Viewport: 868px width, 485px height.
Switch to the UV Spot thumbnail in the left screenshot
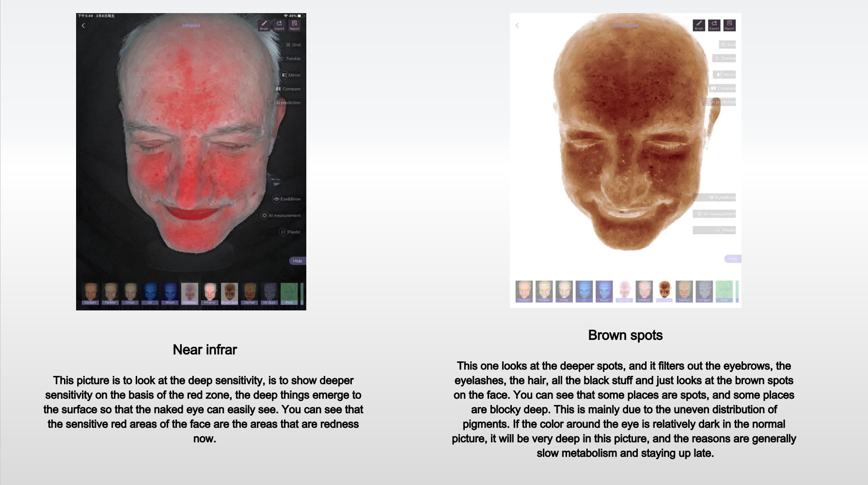269,293
